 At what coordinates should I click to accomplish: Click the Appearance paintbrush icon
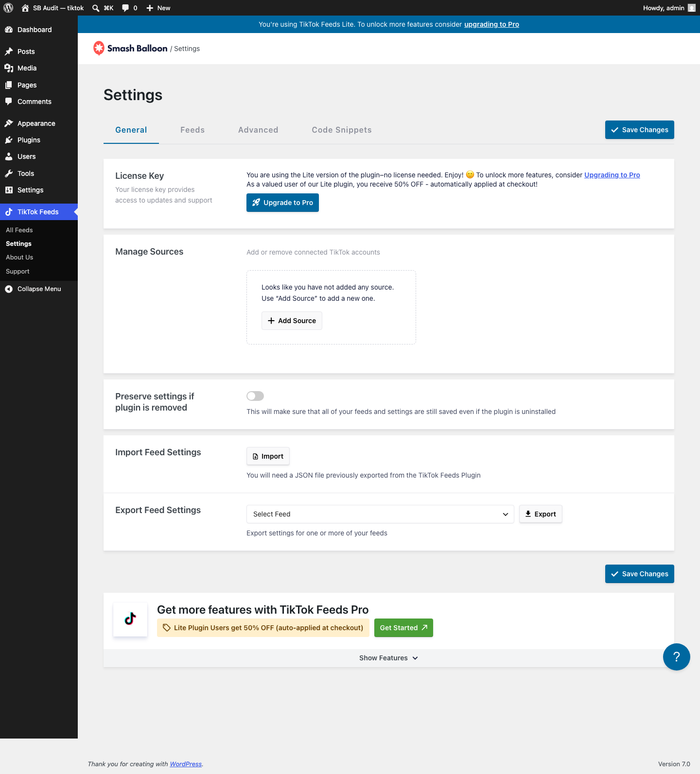pos(9,123)
